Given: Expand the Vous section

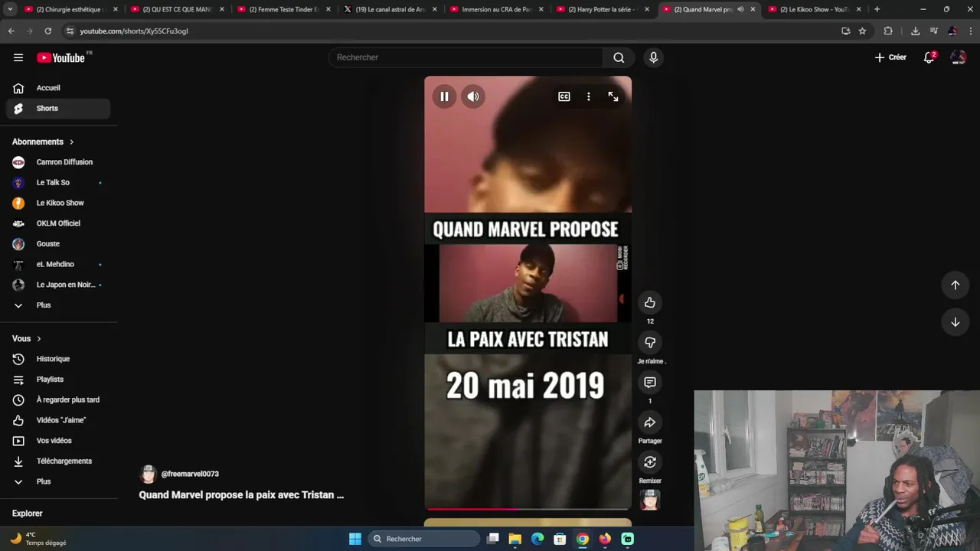Looking at the screenshot, I should pyautogui.click(x=27, y=338).
